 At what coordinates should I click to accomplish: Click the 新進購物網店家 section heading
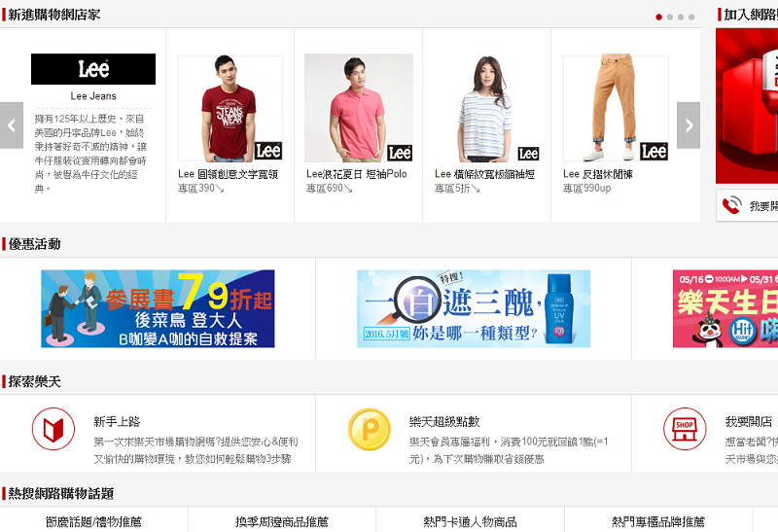(54, 15)
